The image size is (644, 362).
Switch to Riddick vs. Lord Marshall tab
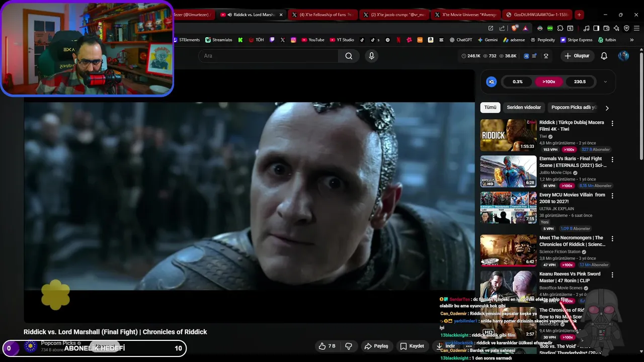250,15
